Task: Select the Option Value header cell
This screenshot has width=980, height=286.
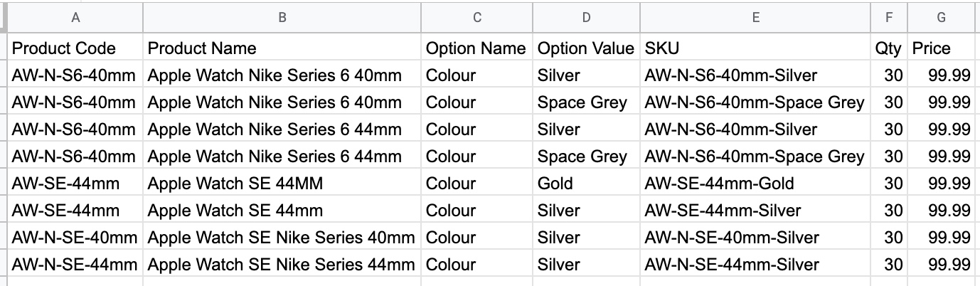Action: [585, 48]
